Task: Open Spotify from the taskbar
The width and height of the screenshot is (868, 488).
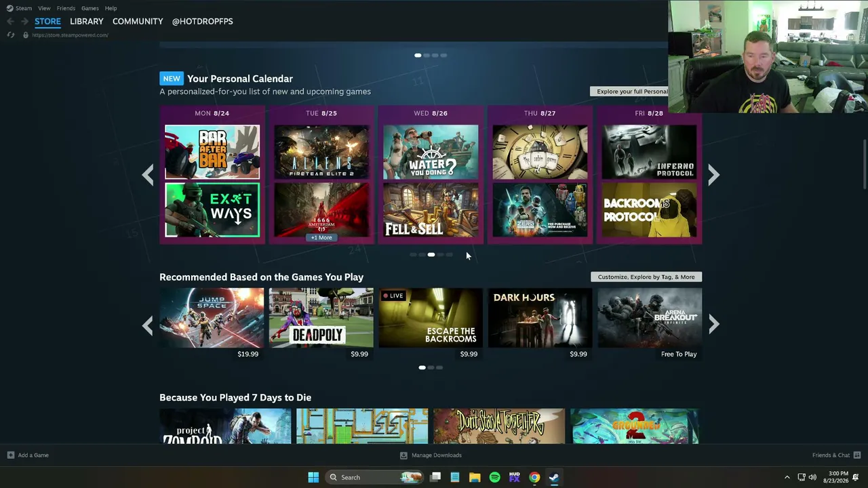Action: coord(494,477)
